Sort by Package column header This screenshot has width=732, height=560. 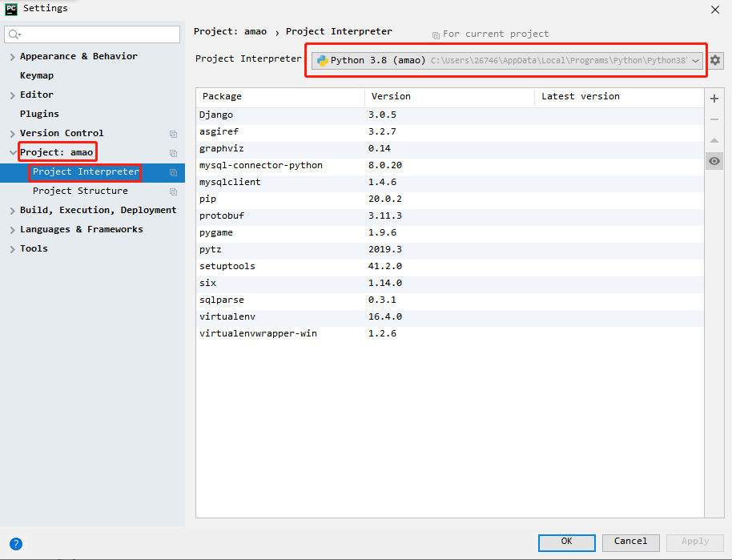tap(280, 97)
